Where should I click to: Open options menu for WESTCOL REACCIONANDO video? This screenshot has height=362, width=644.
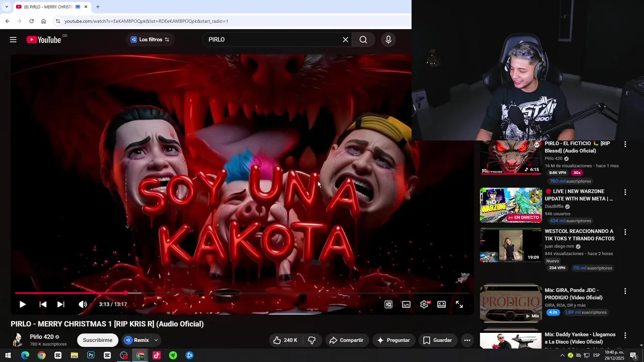point(625,232)
